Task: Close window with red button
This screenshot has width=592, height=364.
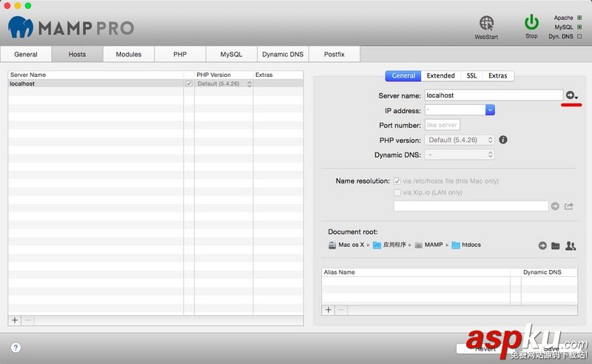Action: coord(7,6)
